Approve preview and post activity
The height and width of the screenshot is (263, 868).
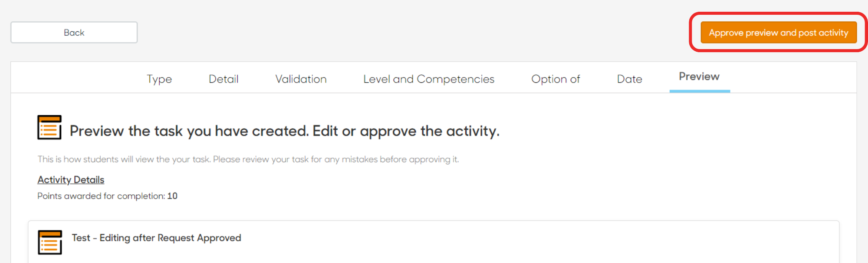coord(779,33)
